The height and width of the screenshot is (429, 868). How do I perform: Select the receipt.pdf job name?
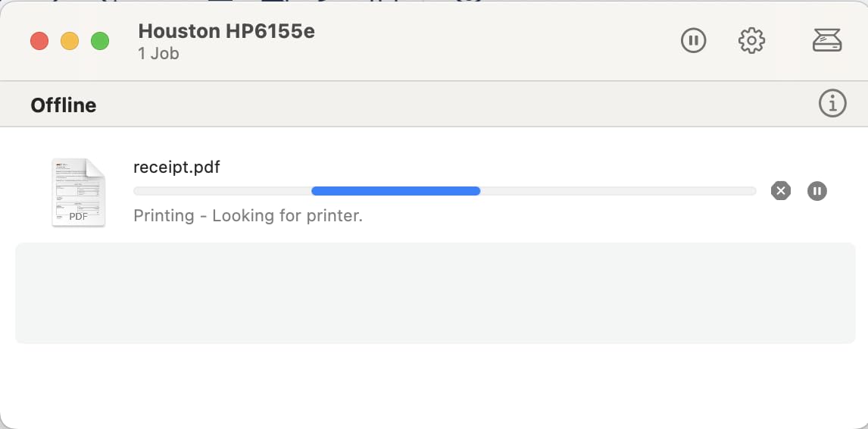(176, 168)
